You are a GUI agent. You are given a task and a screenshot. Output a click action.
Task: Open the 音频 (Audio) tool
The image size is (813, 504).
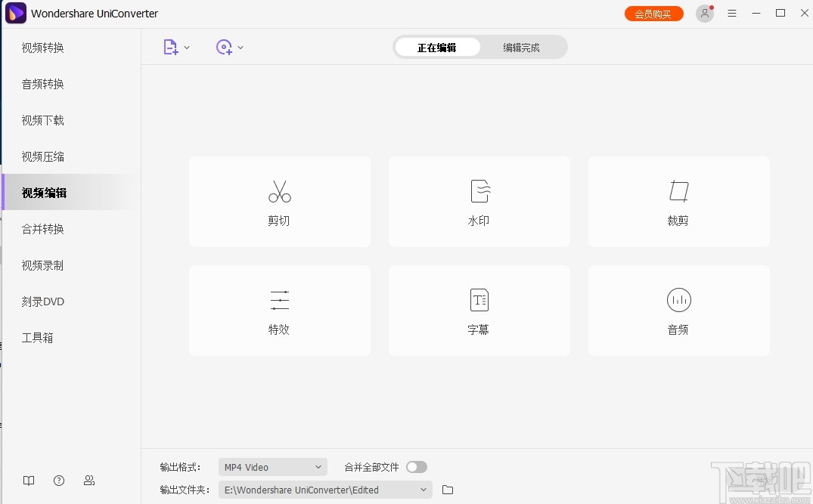click(678, 311)
